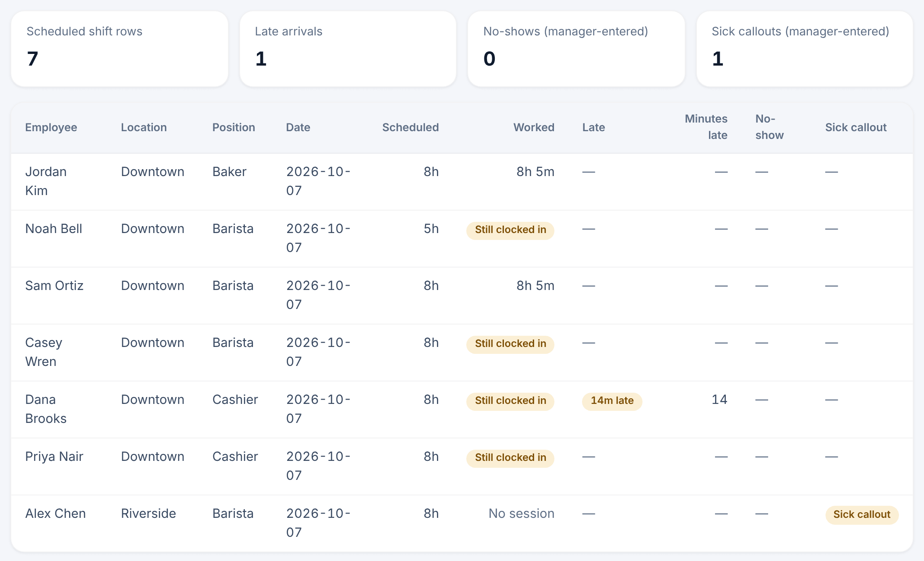Select the Location column header
924x561 pixels.
click(144, 127)
